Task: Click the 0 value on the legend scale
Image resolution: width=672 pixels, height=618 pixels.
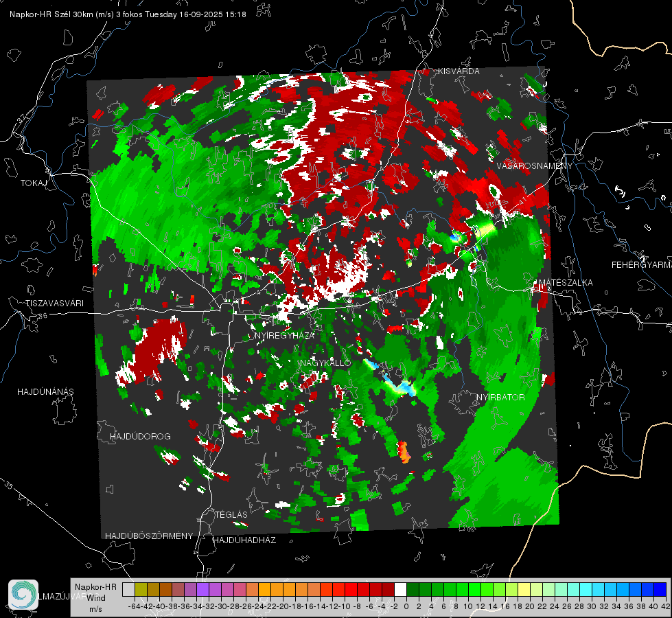Action: (406, 607)
